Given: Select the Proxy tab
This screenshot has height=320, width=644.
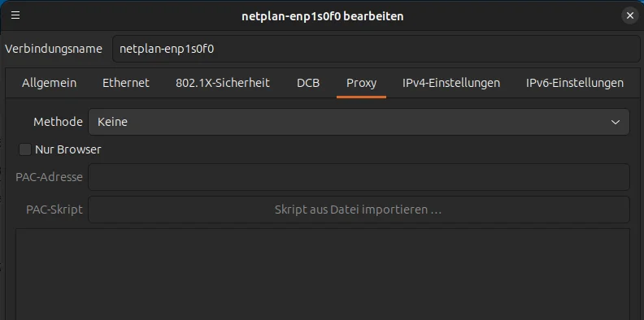Looking at the screenshot, I should (361, 83).
